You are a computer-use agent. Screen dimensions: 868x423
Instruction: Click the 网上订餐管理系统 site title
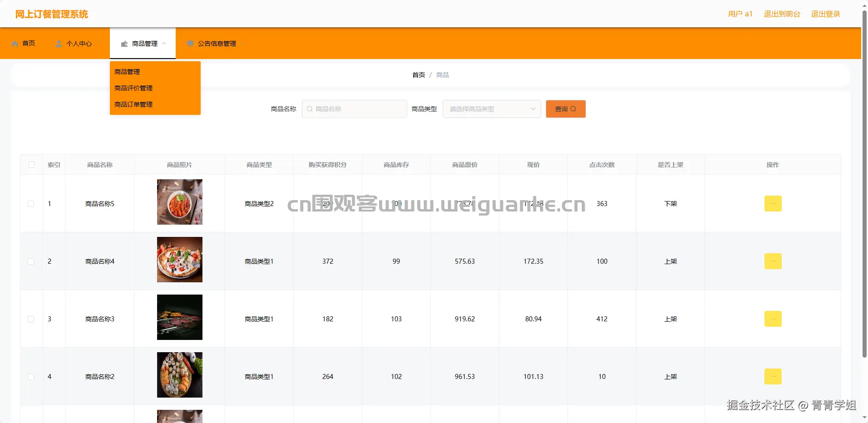(52, 14)
